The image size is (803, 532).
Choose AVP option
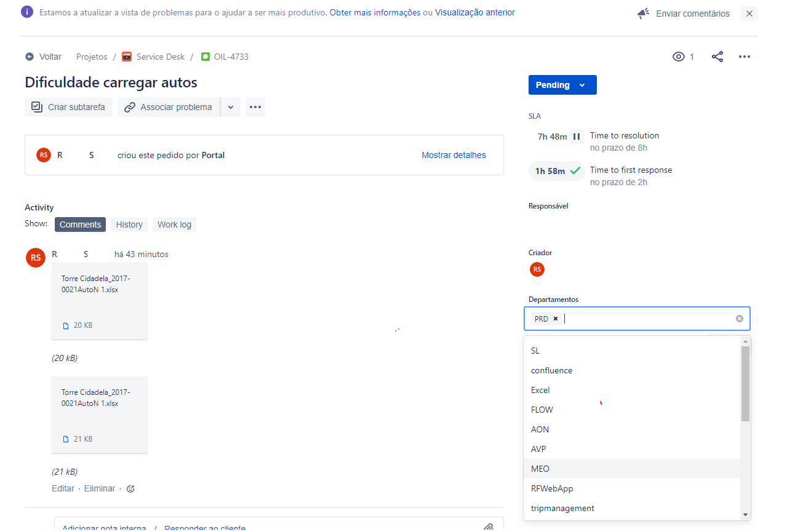[x=632, y=449]
